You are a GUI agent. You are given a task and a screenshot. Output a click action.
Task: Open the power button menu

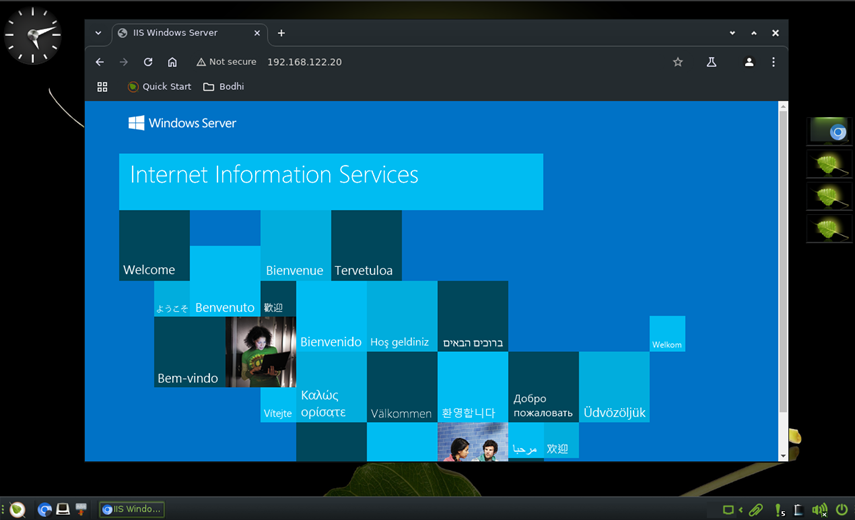pyautogui.click(x=842, y=510)
